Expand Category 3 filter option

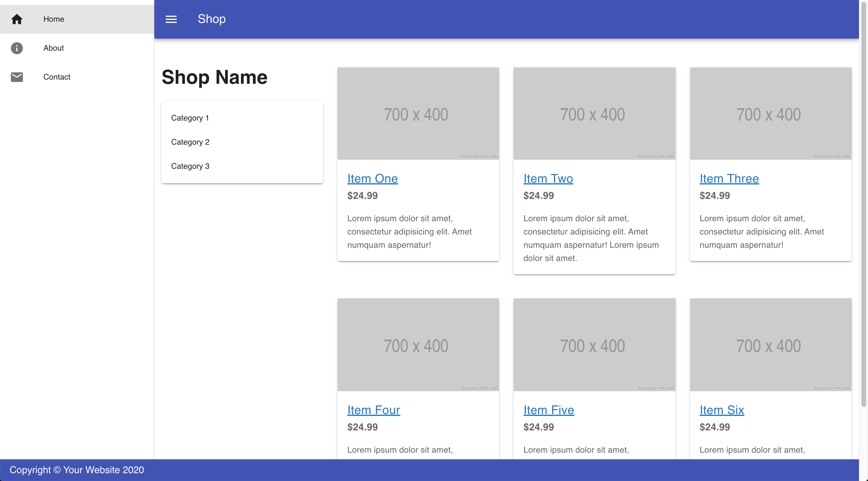(x=190, y=166)
